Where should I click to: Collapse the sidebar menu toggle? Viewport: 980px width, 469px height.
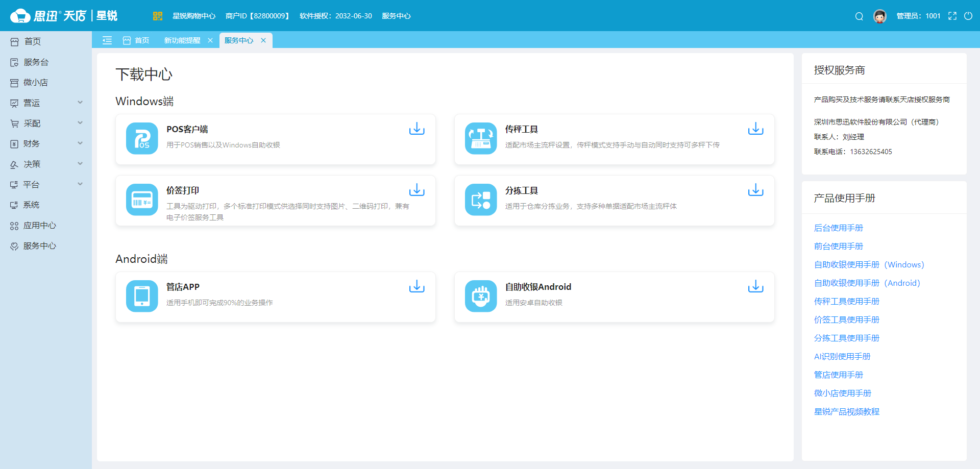tap(107, 40)
